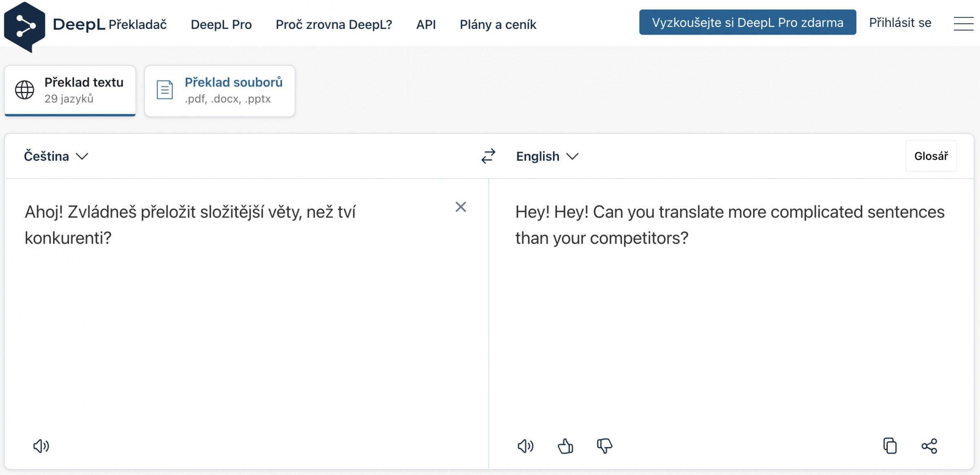
Task: Copy the translated text to clipboard
Action: point(890,446)
